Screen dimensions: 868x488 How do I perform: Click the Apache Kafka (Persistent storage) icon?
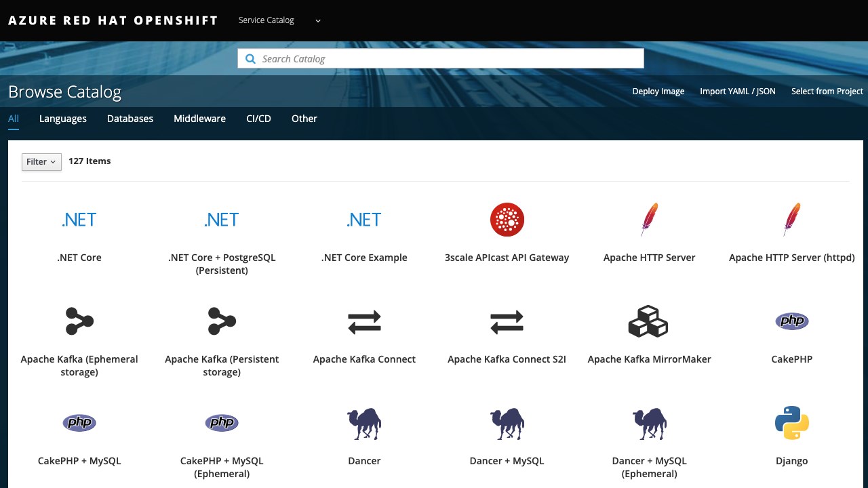click(x=222, y=321)
